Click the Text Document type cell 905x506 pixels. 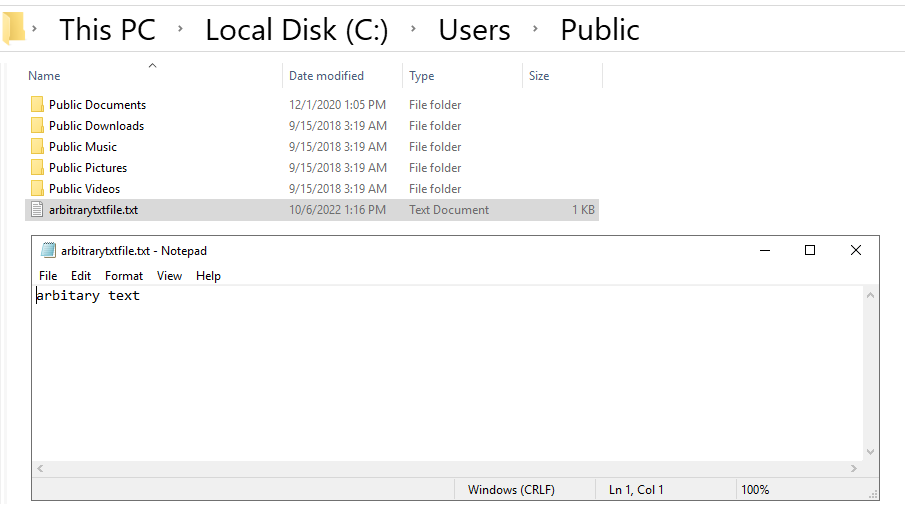449,210
